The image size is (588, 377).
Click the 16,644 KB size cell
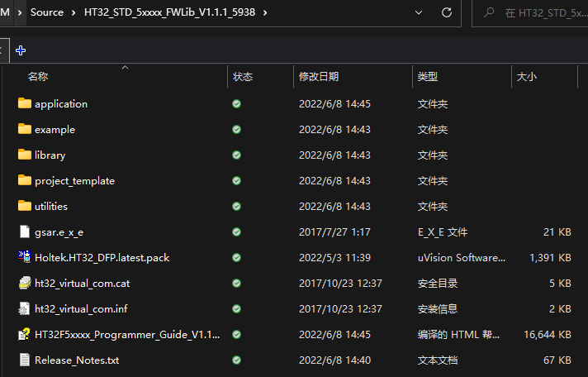point(548,335)
